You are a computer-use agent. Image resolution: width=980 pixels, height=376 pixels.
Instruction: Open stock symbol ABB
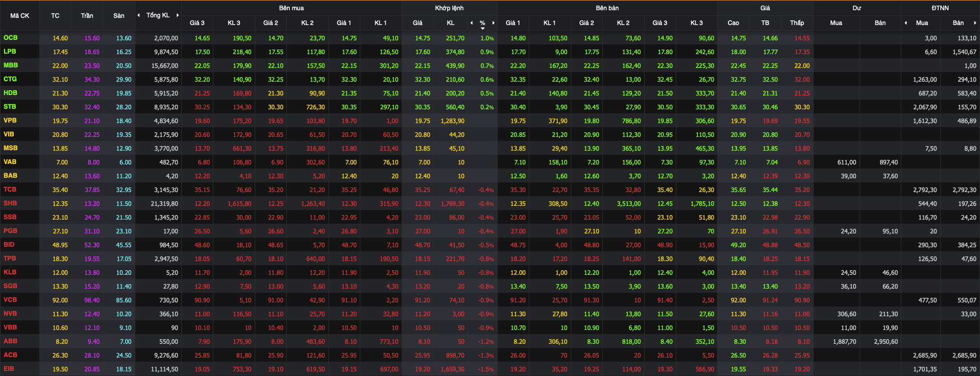click(x=10, y=341)
